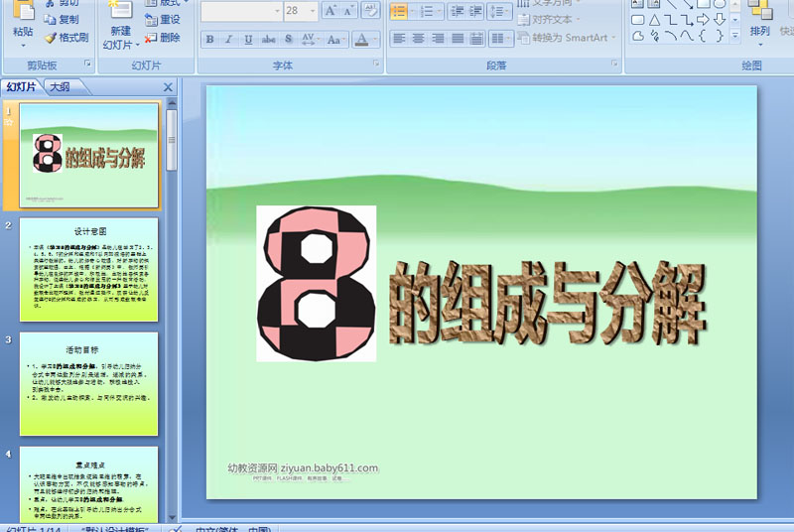Image resolution: width=794 pixels, height=532 pixels.
Task: Toggle bold formatting
Action: pyautogui.click(x=209, y=39)
